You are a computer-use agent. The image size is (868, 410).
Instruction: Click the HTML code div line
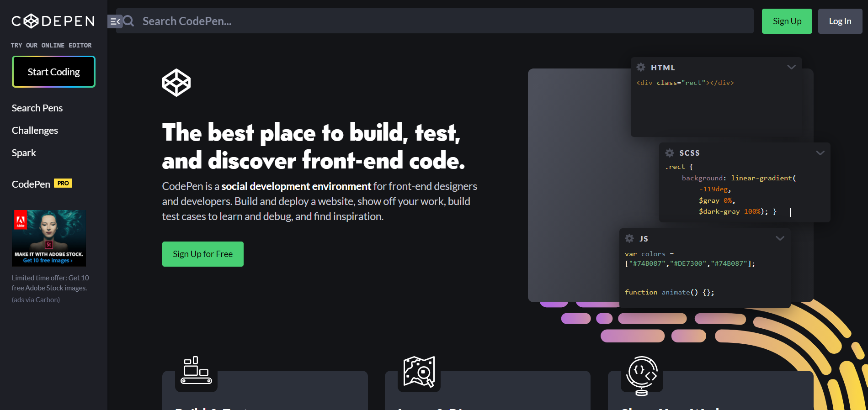[685, 83]
